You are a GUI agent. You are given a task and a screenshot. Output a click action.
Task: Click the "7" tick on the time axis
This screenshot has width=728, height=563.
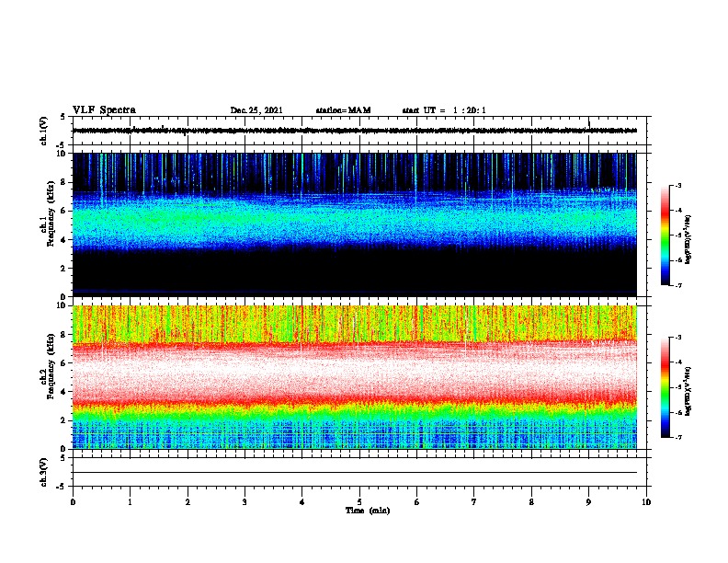click(474, 502)
